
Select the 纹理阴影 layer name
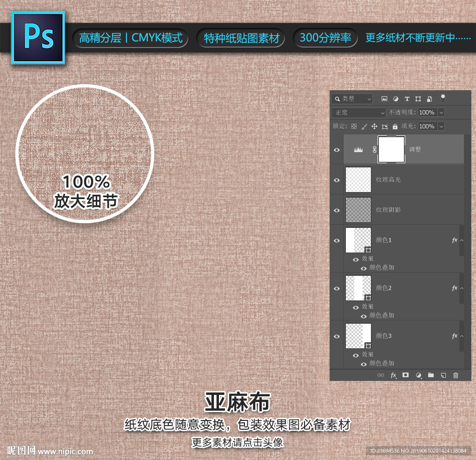pyautogui.click(x=388, y=210)
